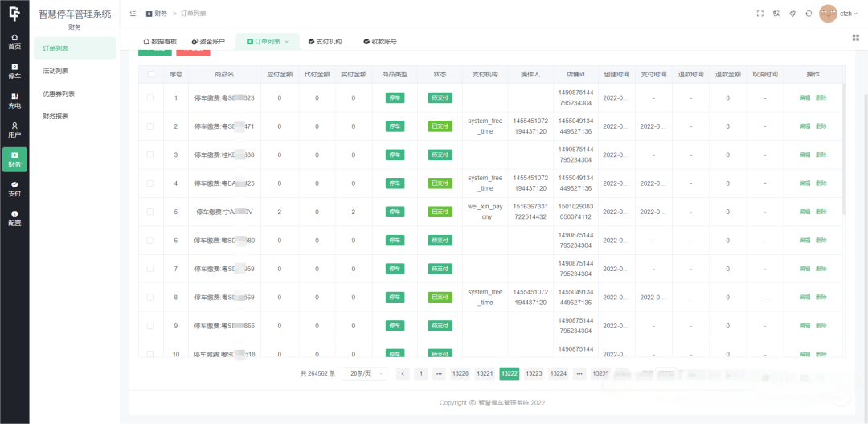Open the tab grid options icon
This screenshot has height=424, width=868.
[x=856, y=37]
